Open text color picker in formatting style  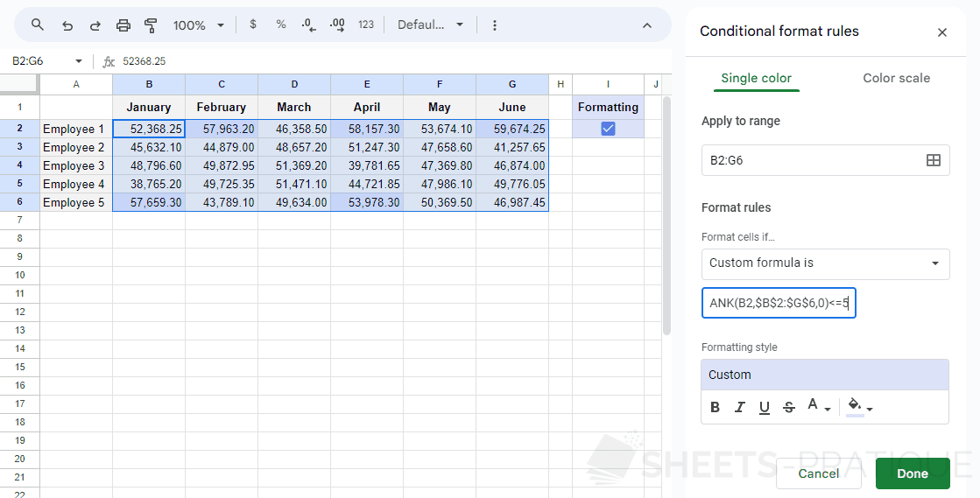click(817, 406)
